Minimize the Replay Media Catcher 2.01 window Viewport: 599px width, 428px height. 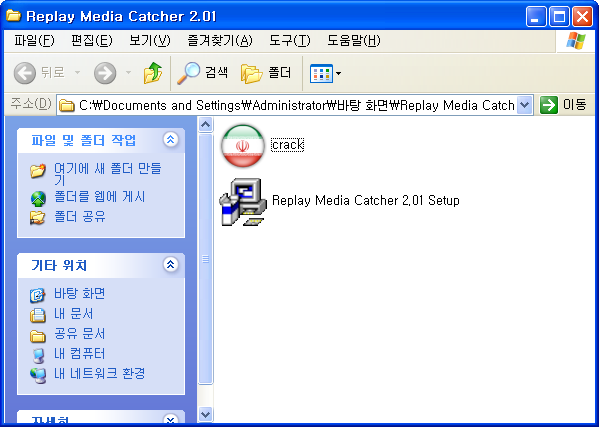pyautogui.click(x=536, y=17)
